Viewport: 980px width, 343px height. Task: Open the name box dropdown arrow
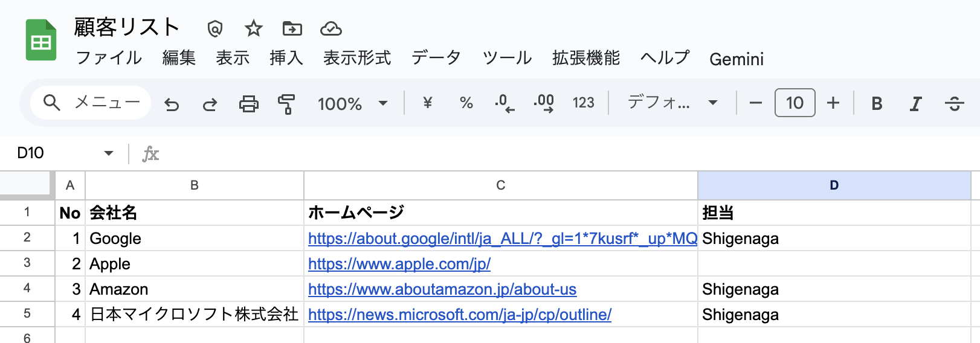(x=109, y=153)
